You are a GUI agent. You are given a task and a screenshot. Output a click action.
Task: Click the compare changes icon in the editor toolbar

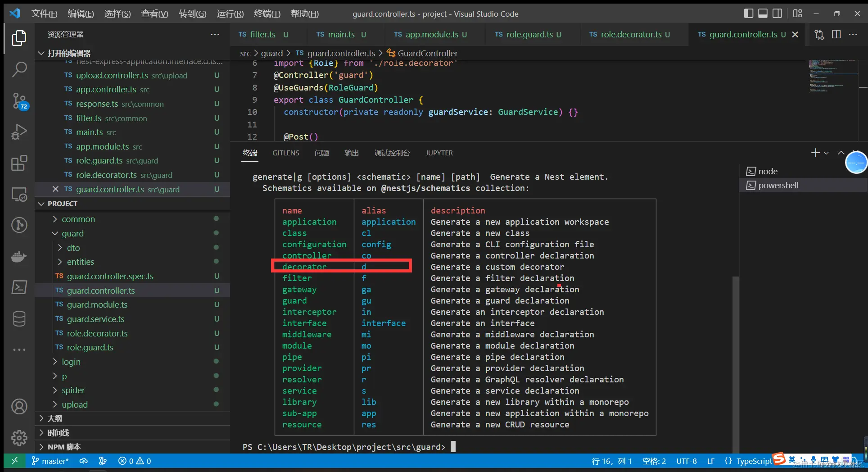[819, 35]
